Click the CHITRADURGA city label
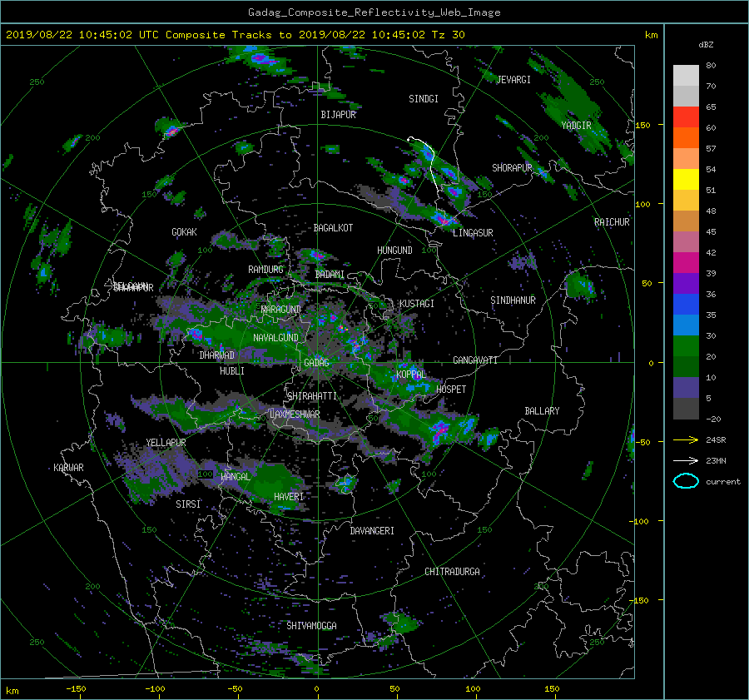Image resolution: width=749 pixels, height=700 pixels. click(x=452, y=572)
